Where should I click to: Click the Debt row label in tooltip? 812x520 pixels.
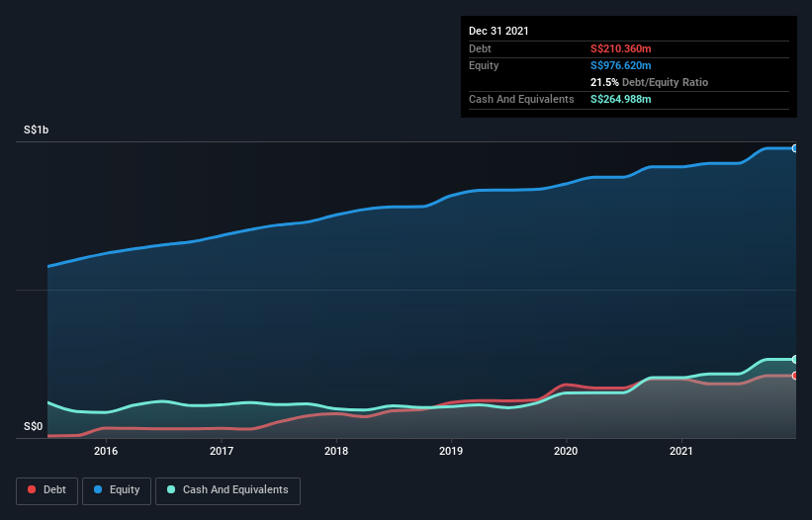(480, 48)
